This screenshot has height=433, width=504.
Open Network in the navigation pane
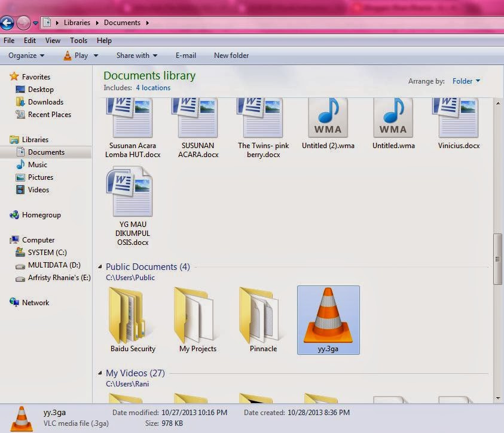pos(29,303)
